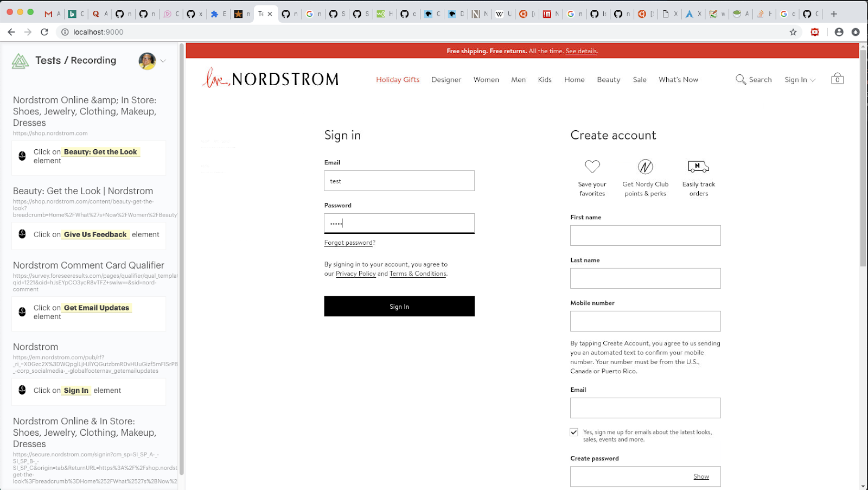Switch to the Bing browser tab
Screen dimensions: 868x490
point(72,14)
